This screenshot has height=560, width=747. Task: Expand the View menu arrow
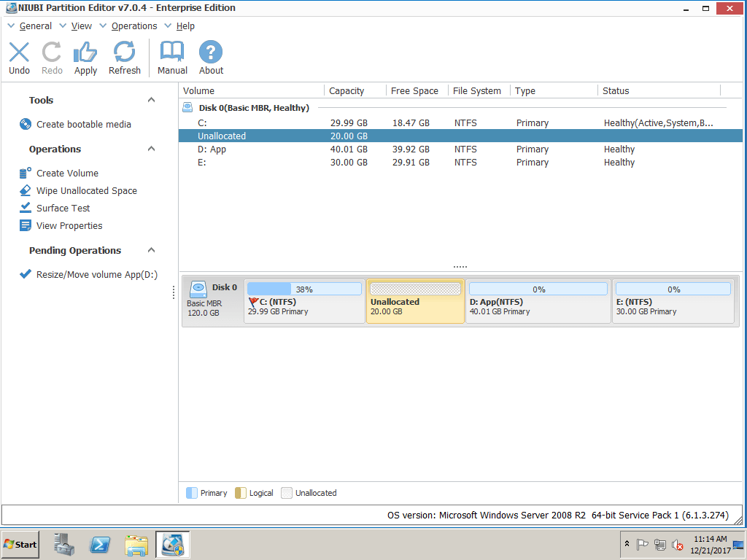(63, 26)
